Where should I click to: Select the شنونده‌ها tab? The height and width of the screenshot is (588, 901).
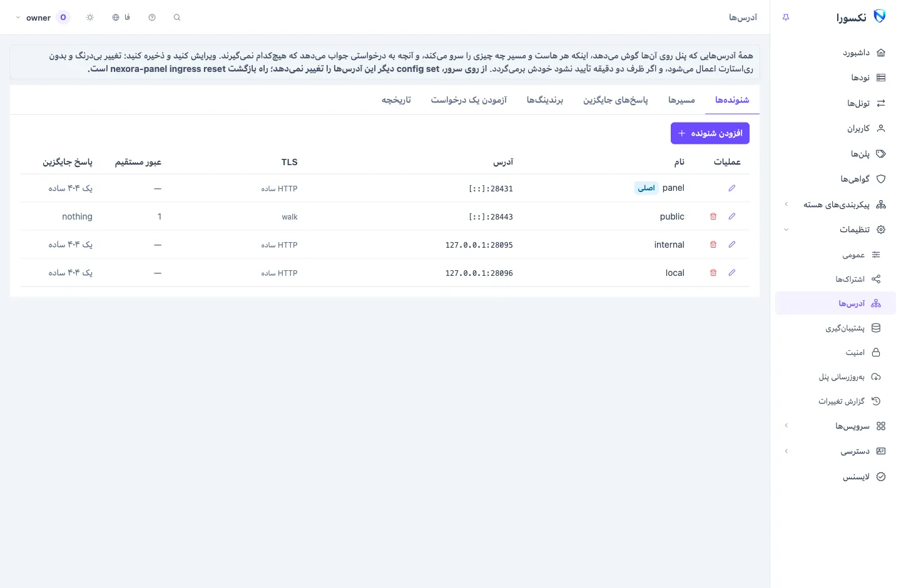[x=732, y=100]
